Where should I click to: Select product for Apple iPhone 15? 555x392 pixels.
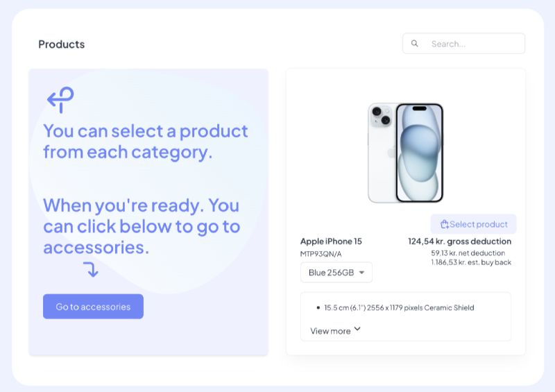click(x=474, y=224)
